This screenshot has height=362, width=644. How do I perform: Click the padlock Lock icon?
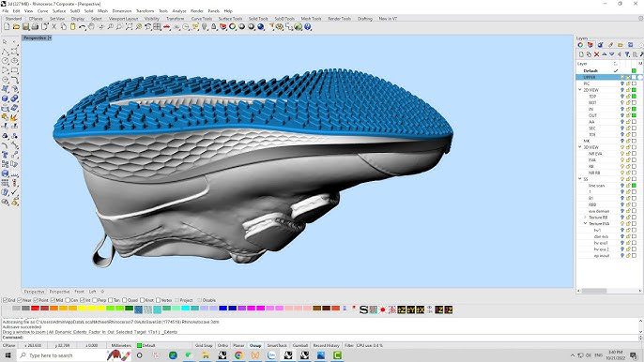(214, 26)
